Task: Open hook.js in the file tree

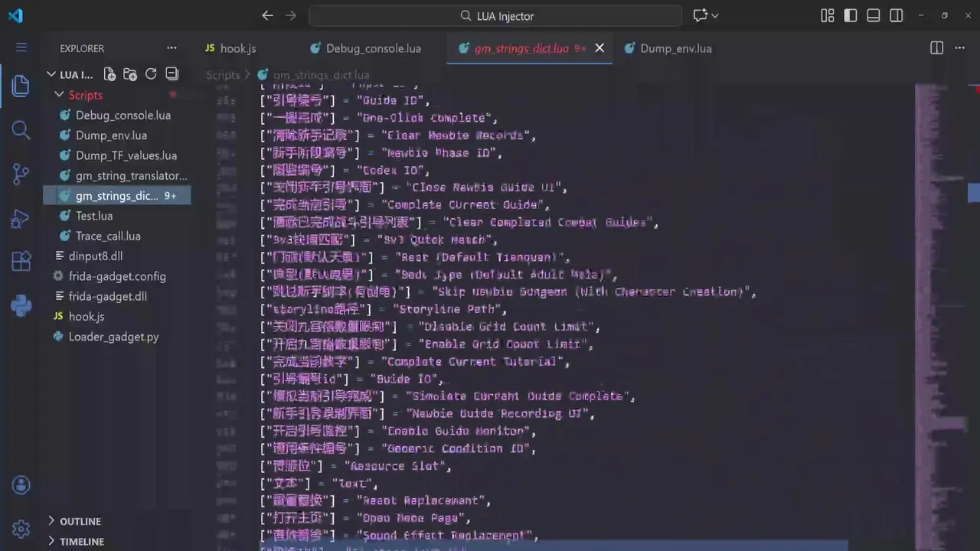Action: pos(117,316)
